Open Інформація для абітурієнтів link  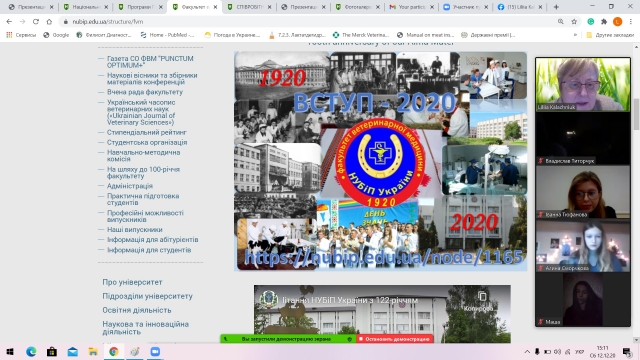[153, 240]
